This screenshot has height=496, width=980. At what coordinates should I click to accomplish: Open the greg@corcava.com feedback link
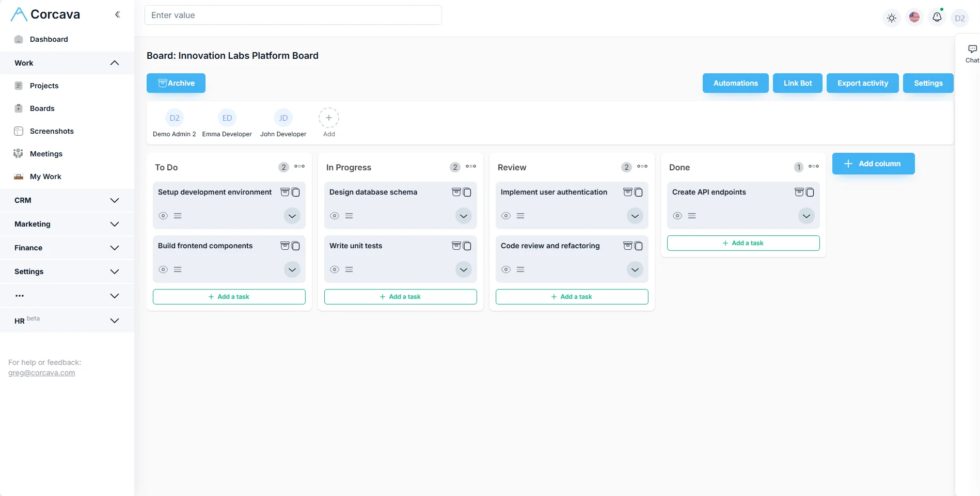[x=41, y=372]
